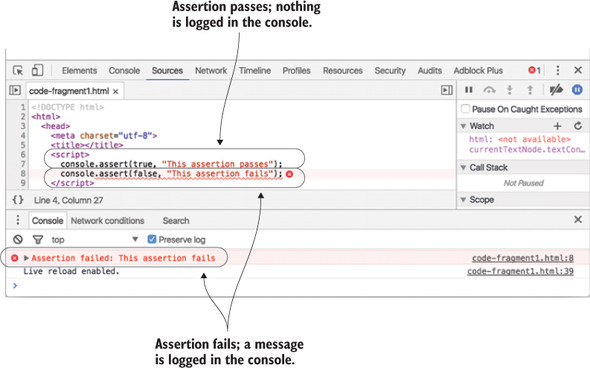Select the html watch expression entry
This screenshot has width=590, height=368.
coord(520,139)
